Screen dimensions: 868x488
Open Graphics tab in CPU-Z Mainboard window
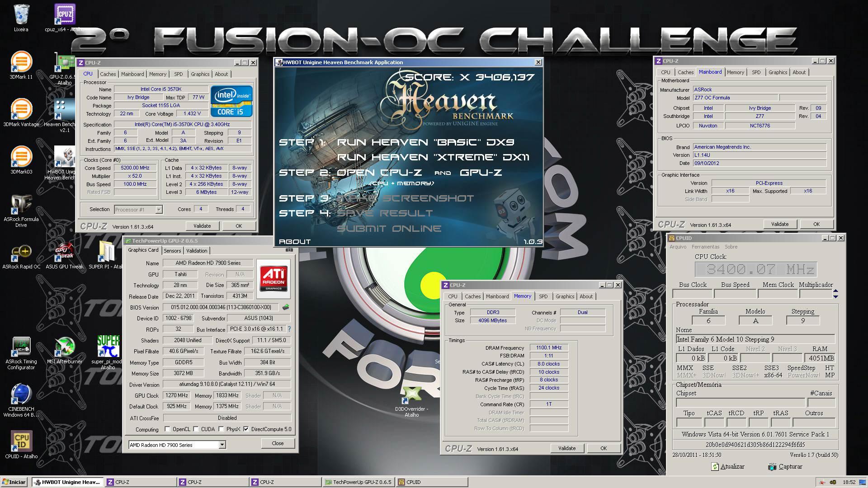coord(778,72)
